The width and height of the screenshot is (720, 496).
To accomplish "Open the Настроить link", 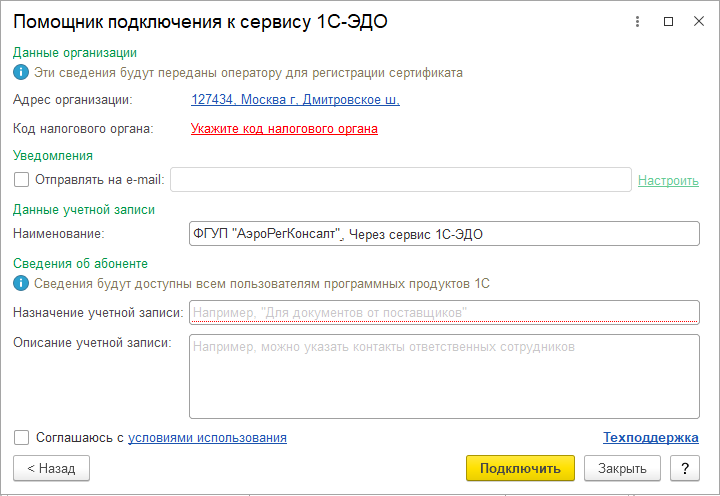I will tap(668, 180).
